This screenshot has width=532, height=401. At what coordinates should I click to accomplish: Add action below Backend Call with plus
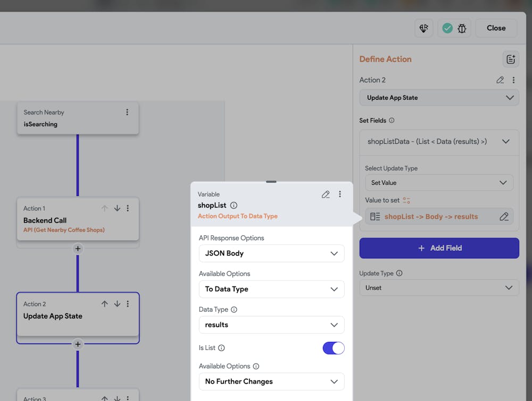point(78,249)
